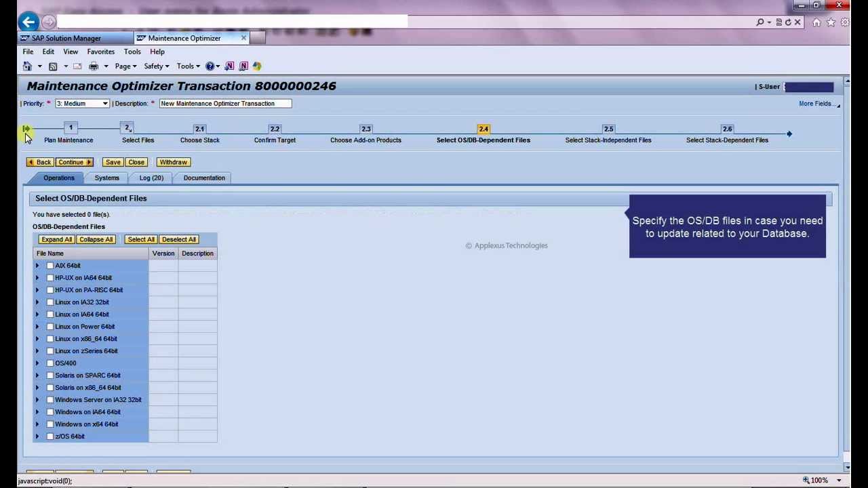
Task: Click the Refresh icon in address bar
Action: 788,23
